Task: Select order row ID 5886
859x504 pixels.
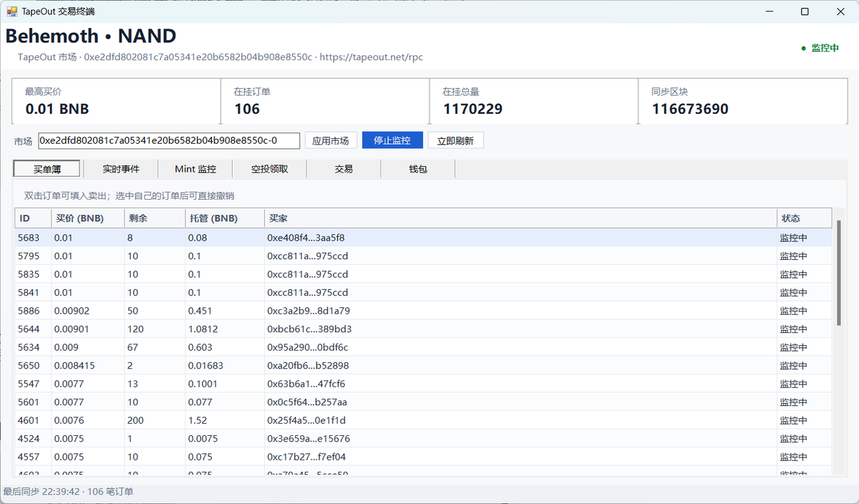Action: point(424,311)
